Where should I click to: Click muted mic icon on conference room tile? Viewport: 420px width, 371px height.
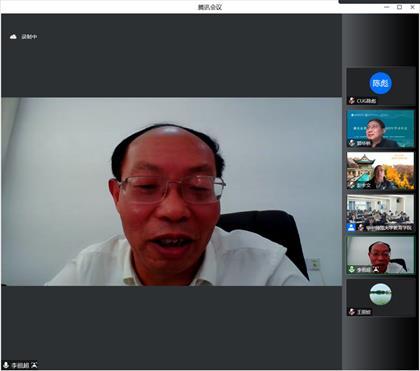[x=361, y=228]
